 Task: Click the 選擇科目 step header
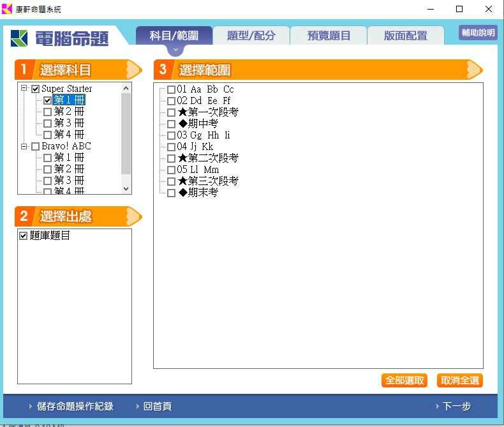coord(78,70)
